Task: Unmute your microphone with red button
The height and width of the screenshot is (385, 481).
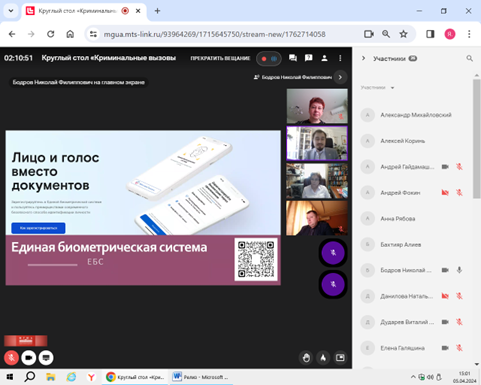Action: click(x=11, y=358)
